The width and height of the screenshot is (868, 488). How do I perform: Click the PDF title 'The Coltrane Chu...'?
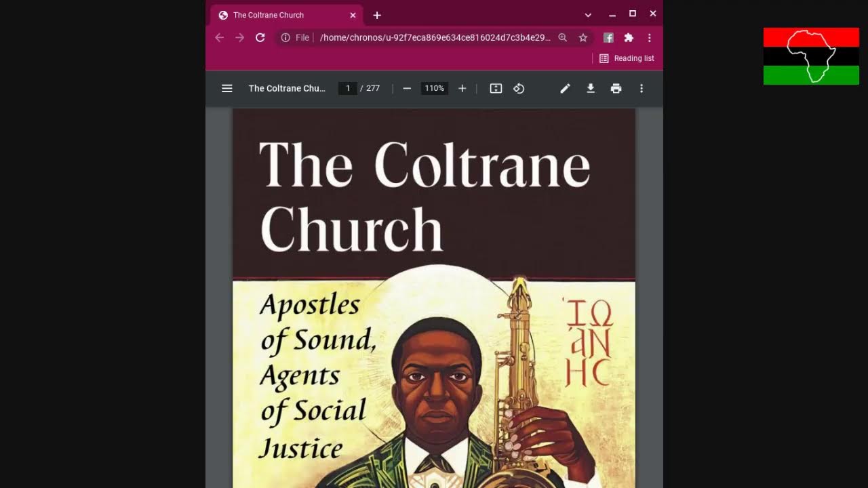(287, 88)
